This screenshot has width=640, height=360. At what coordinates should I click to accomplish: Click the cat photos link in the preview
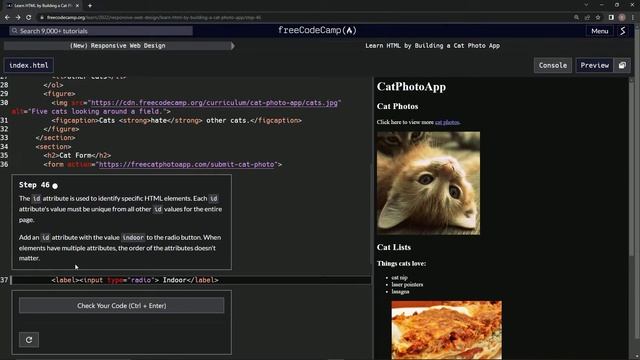[x=447, y=122]
